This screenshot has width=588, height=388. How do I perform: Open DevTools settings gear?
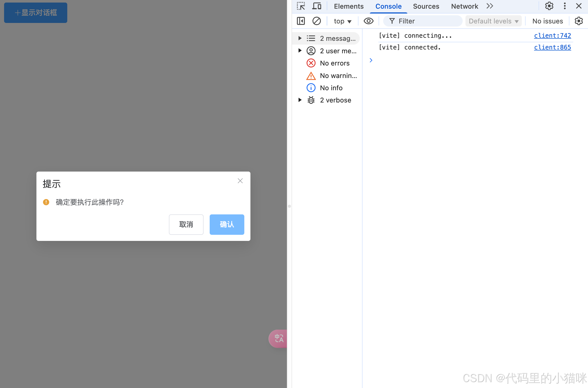549,6
